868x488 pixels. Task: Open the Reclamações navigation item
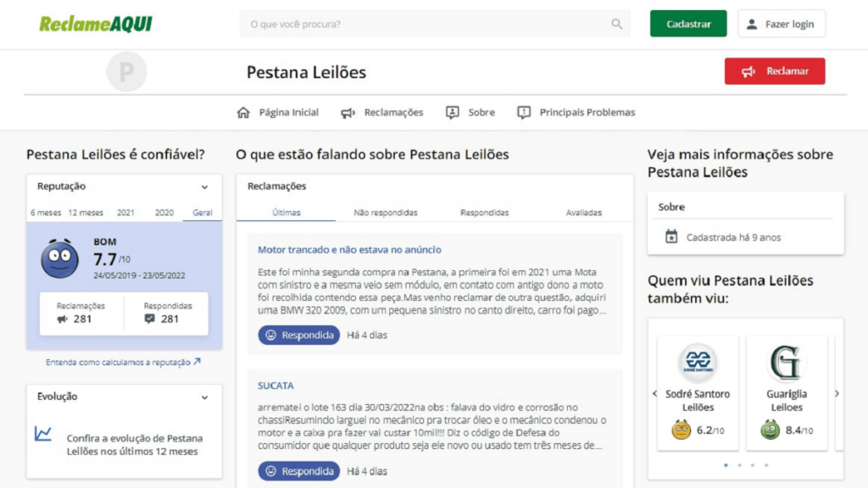[382, 113]
